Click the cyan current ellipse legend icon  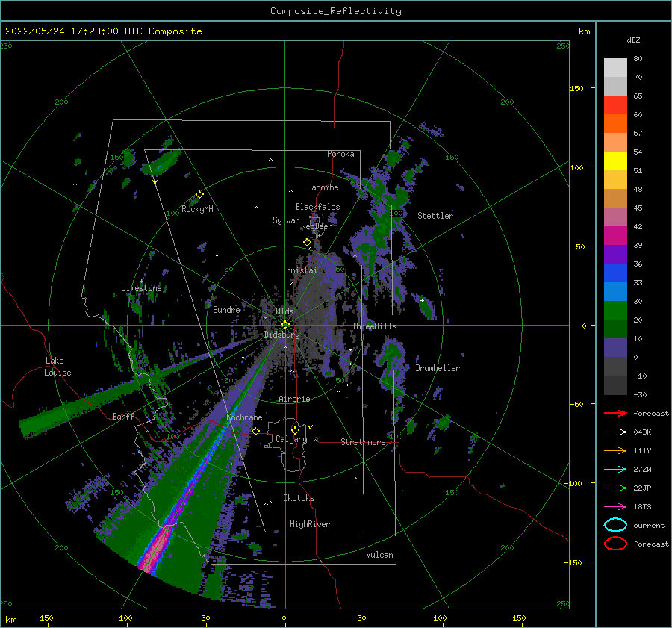click(615, 525)
